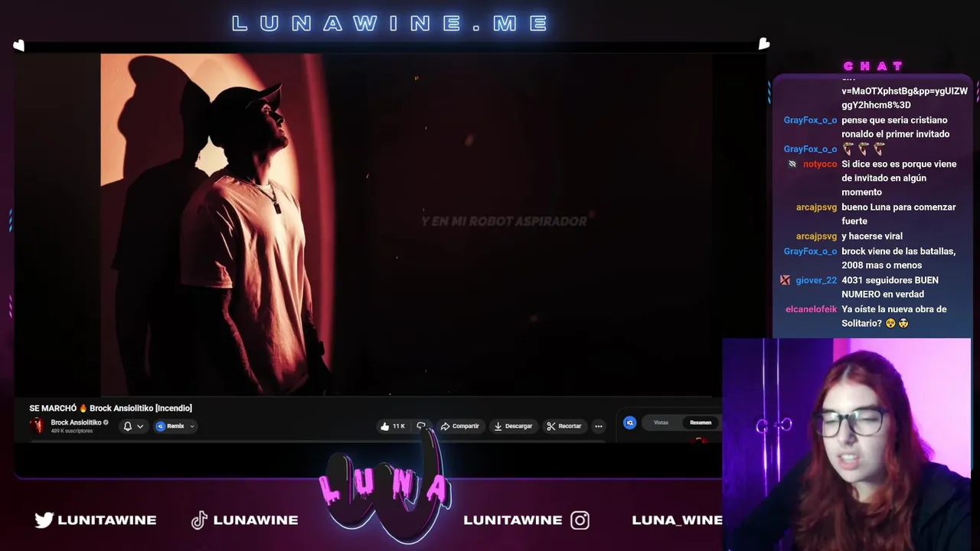The width and height of the screenshot is (980, 551).
Task: Expand the Remix dropdown chevron
Action: coord(192,426)
